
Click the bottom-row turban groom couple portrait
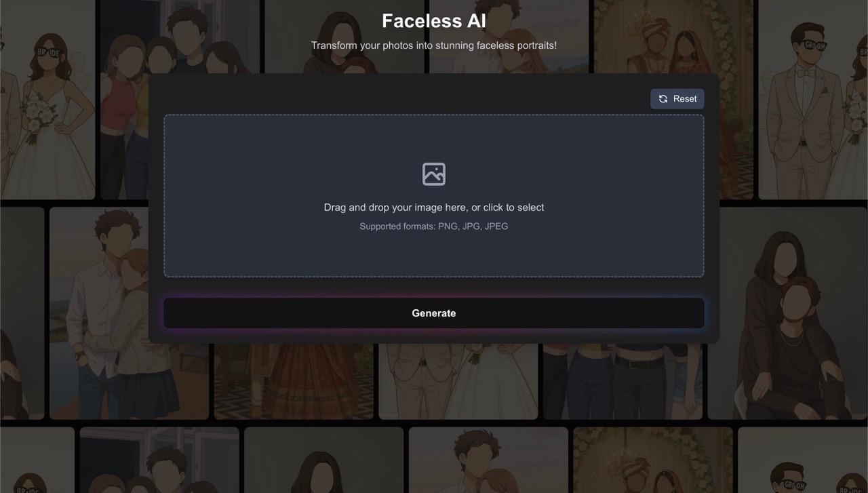tap(652, 461)
